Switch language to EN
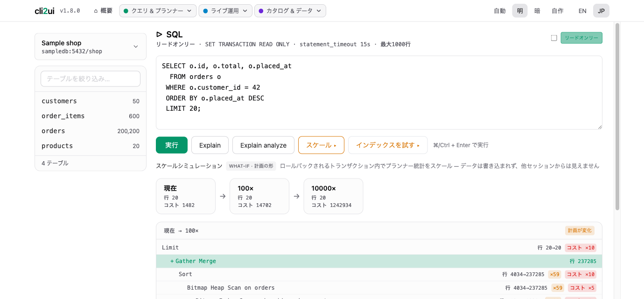This screenshot has height=299, width=644. (x=582, y=11)
